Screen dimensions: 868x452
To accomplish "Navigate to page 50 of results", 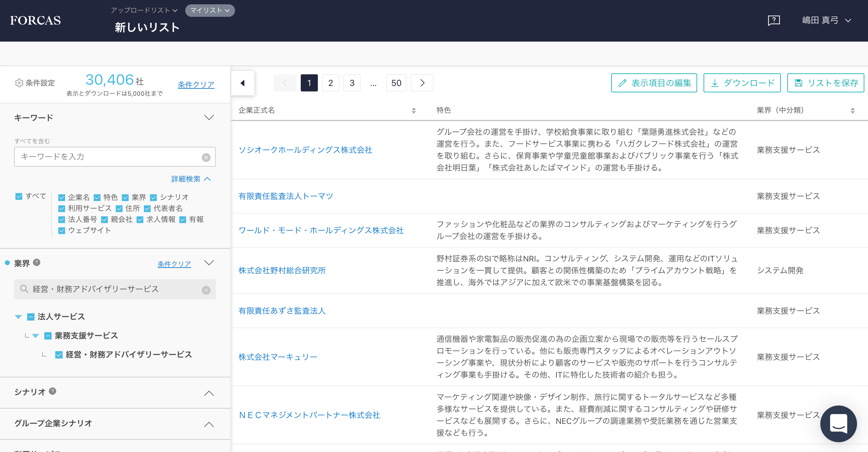I will point(396,83).
